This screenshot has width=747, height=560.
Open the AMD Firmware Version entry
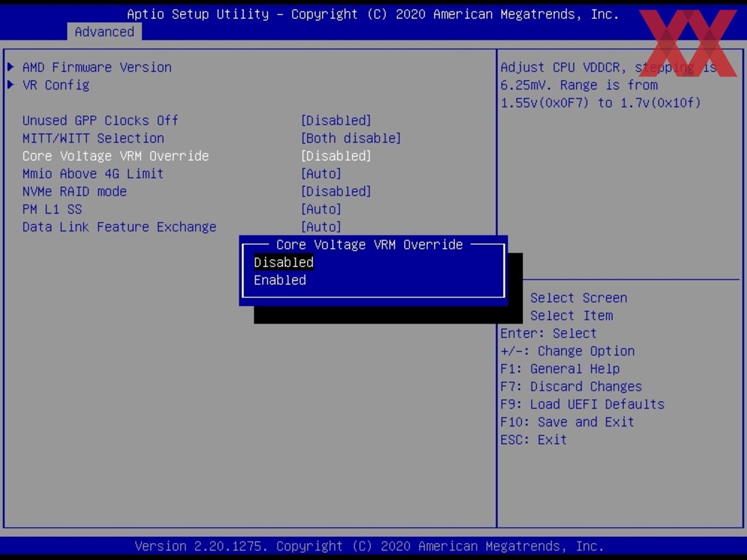(x=97, y=67)
